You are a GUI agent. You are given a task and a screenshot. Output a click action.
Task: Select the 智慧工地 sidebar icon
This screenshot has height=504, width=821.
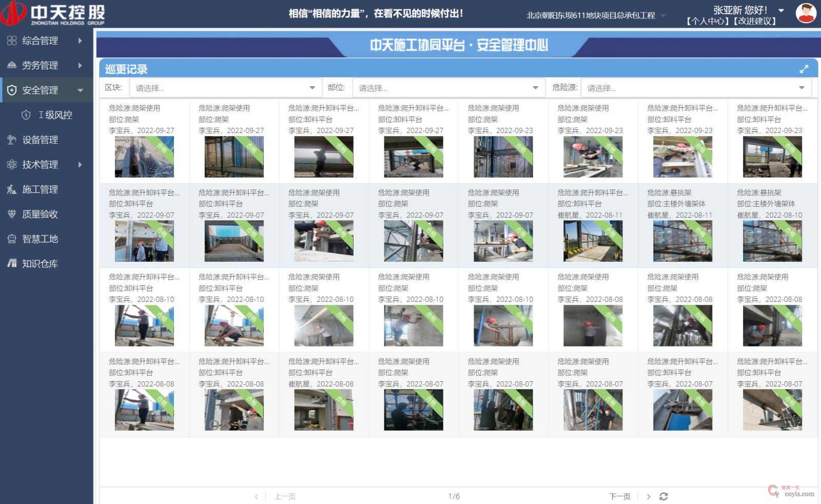(x=11, y=239)
